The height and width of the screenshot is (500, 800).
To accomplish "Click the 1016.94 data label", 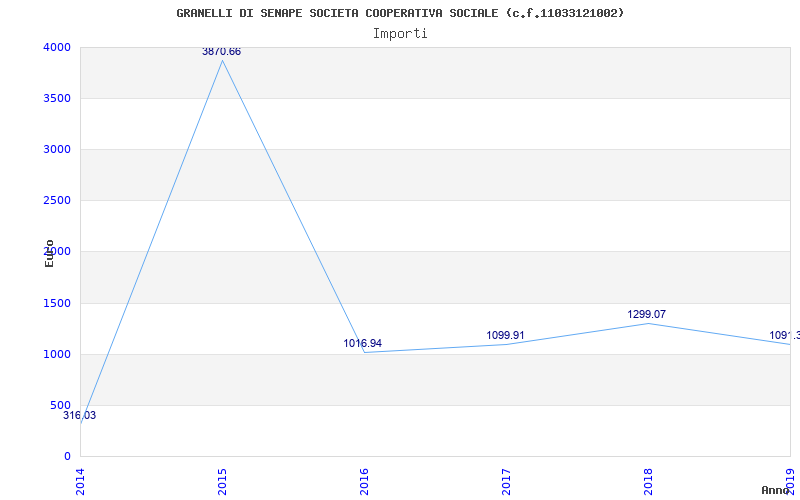I will (x=362, y=343).
